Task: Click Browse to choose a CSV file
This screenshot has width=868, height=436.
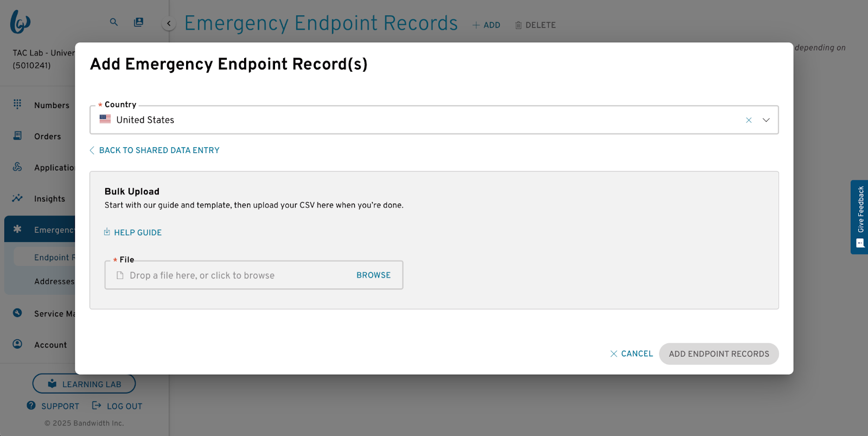Action: (x=373, y=275)
